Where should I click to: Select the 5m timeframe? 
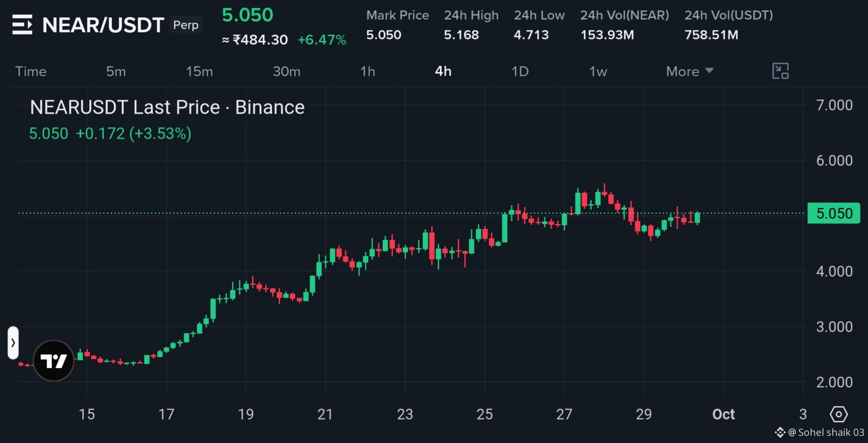tap(116, 71)
